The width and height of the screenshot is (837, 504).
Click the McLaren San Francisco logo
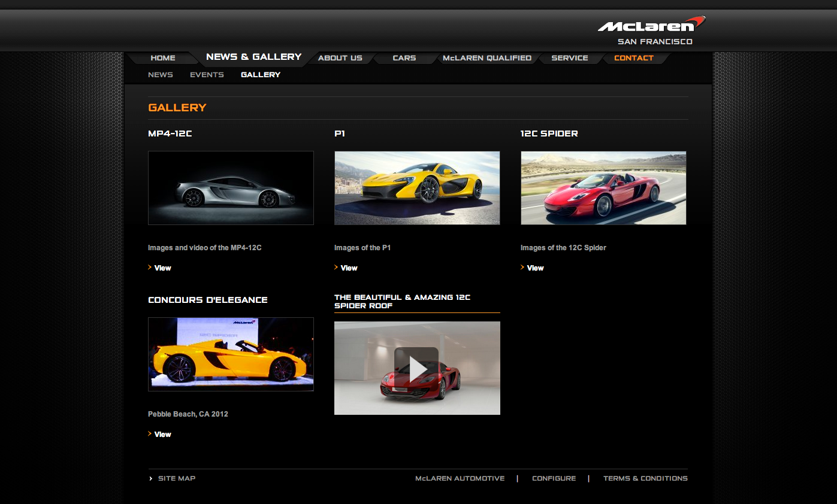[x=652, y=31]
